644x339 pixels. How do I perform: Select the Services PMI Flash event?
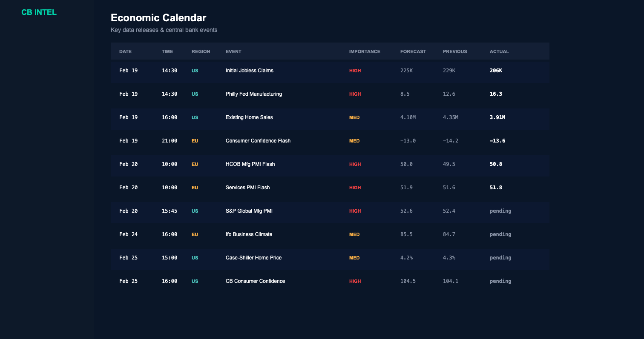coord(247,188)
